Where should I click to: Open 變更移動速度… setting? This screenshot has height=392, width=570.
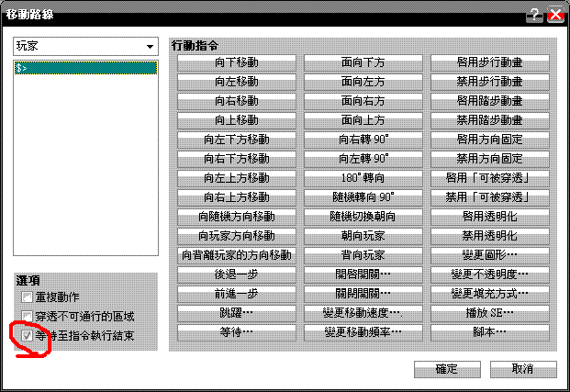(x=363, y=313)
